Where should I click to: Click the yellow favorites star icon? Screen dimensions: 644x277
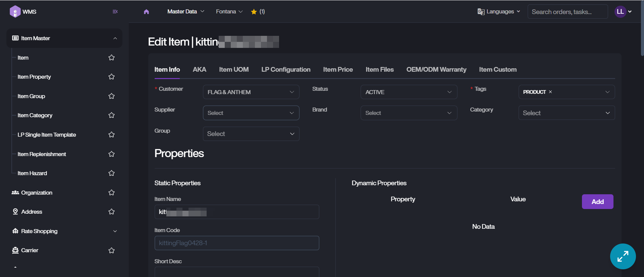tap(254, 12)
